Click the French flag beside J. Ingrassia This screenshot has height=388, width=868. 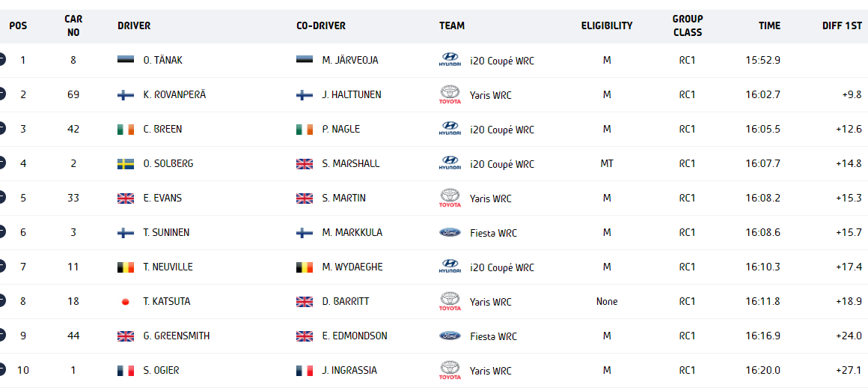(x=305, y=370)
